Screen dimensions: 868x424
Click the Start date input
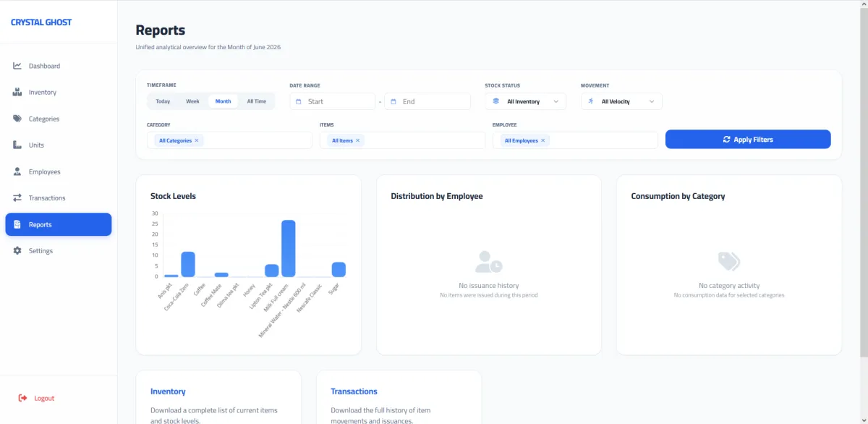333,101
